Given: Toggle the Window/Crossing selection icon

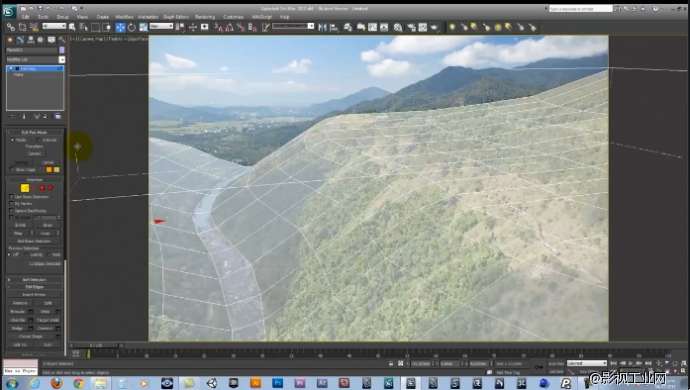Looking at the screenshot, I should click(x=106, y=27).
